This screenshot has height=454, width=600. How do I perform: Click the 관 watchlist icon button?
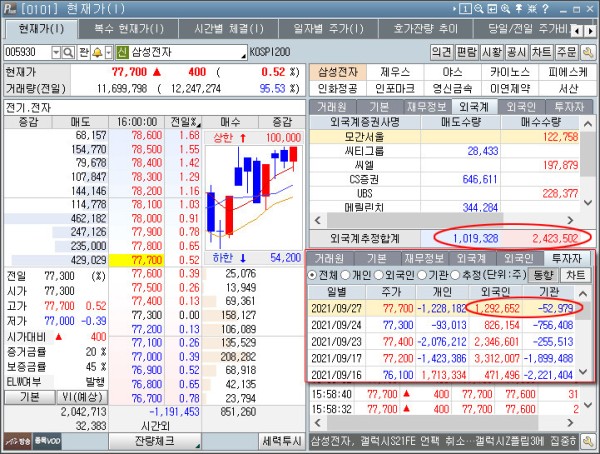84,52
